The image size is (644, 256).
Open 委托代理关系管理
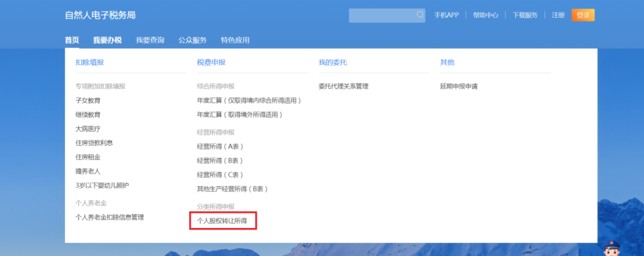coord(343,86)
